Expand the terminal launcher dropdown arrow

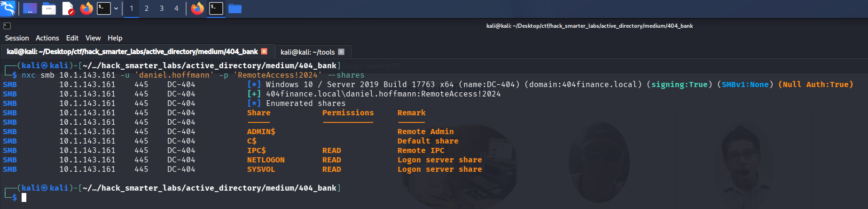tap(116, 8)
